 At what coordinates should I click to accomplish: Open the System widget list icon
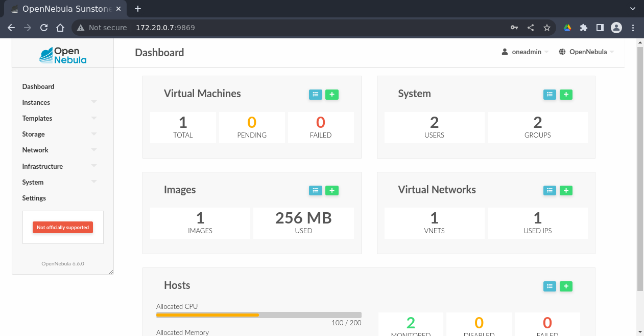550,95
